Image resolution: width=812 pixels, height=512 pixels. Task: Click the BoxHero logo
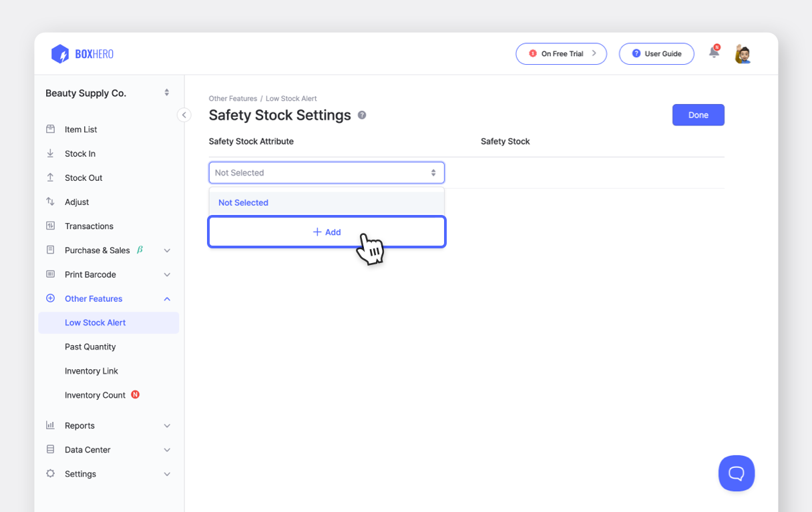[x=82, y=53]
